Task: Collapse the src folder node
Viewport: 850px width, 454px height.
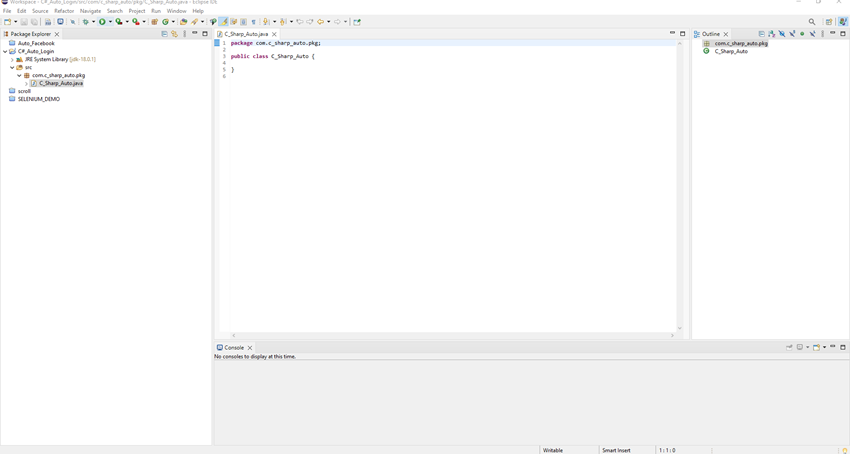Action: [x=12, y=67]
